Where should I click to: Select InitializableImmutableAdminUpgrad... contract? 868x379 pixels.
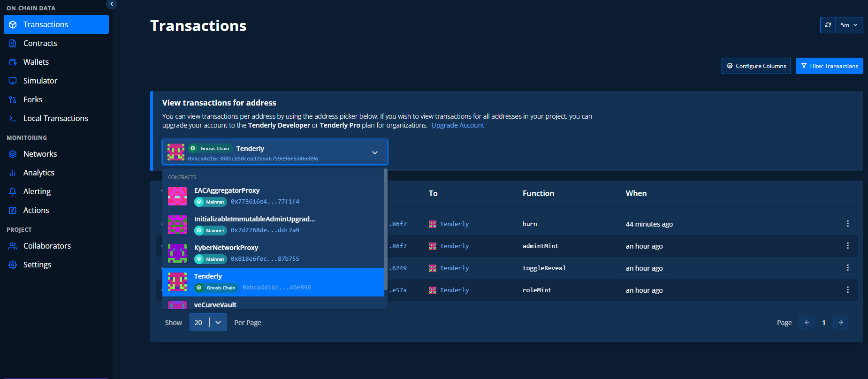tap(273, 225)
